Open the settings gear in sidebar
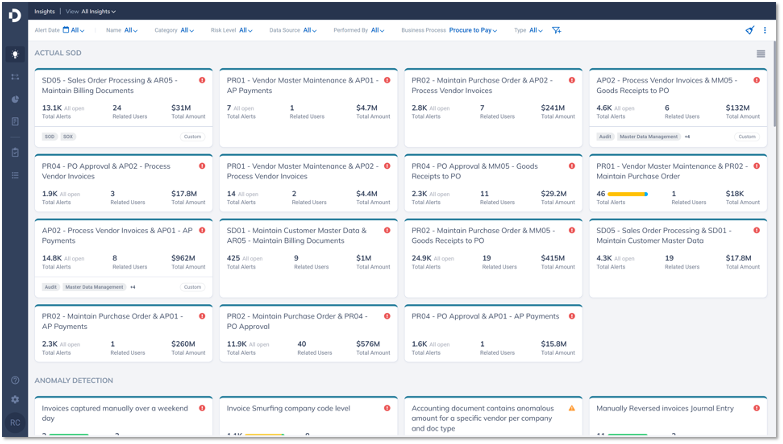 [x=15, y=400]
